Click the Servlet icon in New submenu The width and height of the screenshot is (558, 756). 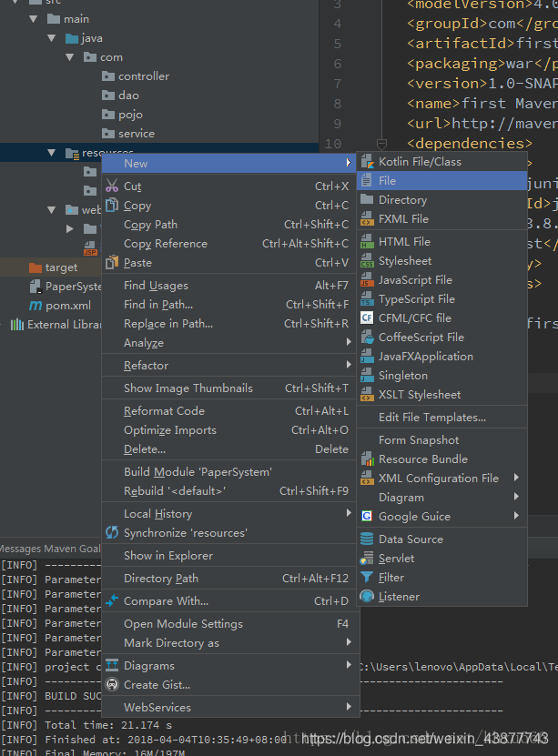(367, 559)
